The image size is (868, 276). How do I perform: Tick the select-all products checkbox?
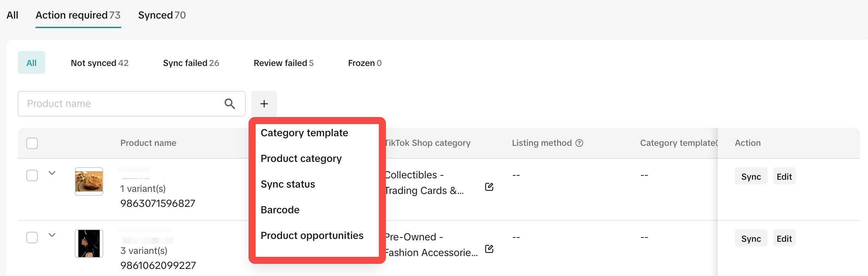[32, 143]
